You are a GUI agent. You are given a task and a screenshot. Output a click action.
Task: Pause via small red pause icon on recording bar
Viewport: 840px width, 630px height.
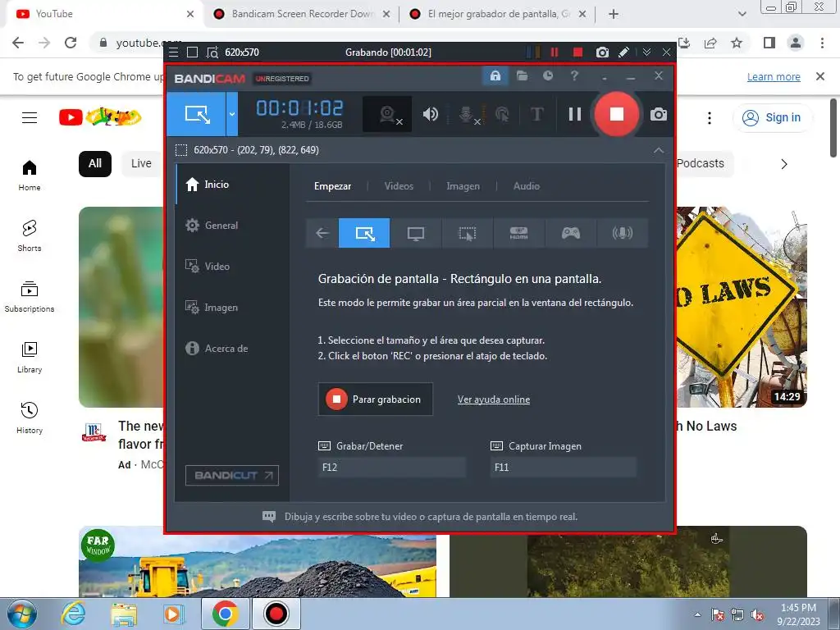(x=555, y=52)
